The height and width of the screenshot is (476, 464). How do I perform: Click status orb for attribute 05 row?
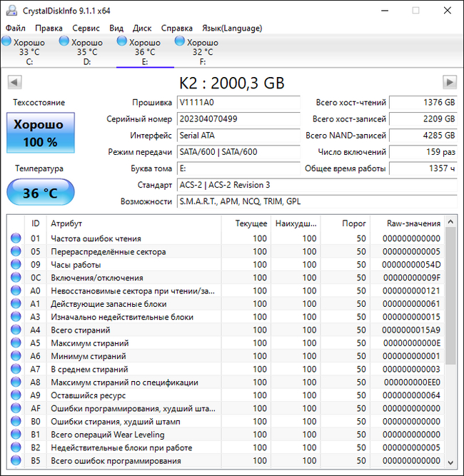(16, 252)
